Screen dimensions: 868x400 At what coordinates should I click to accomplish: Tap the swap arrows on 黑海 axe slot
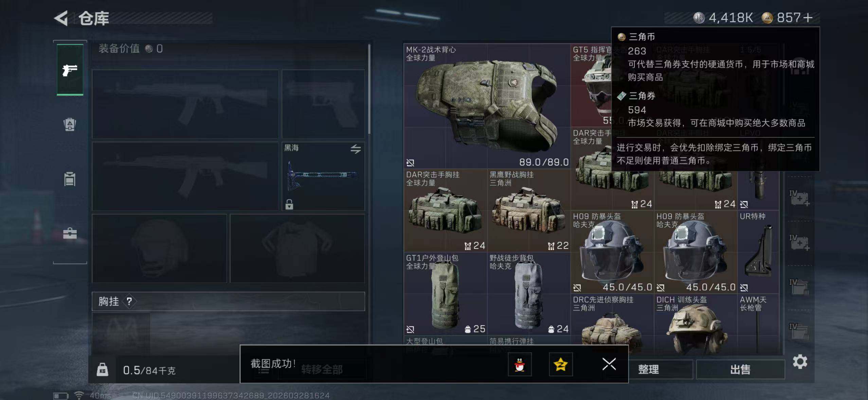click(356, 149)
